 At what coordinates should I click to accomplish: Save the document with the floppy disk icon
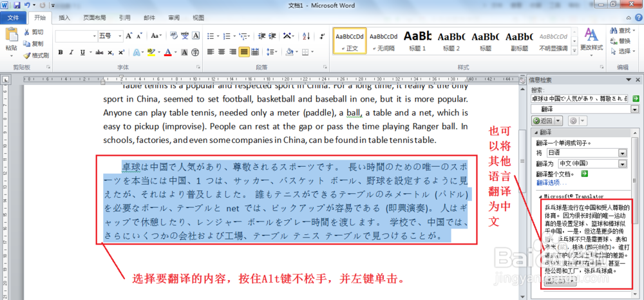[17, 6]
